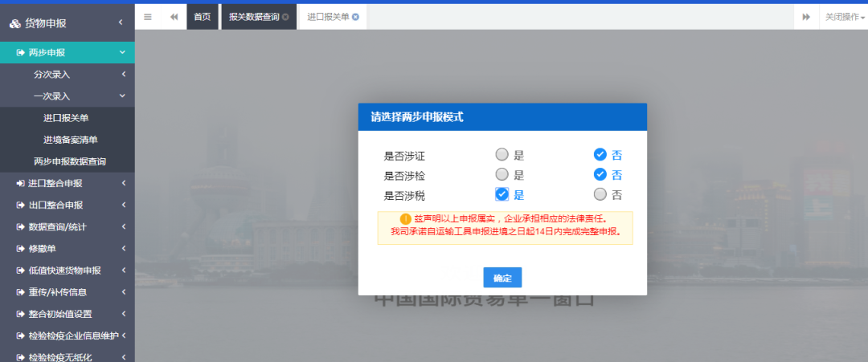
Task: Collapse the 一次录入 submenu chevron
Action: click(x=122, y=96)
